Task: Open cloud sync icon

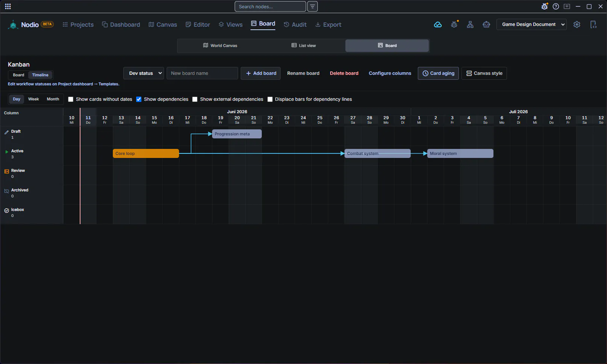Action: click(438, 24)
